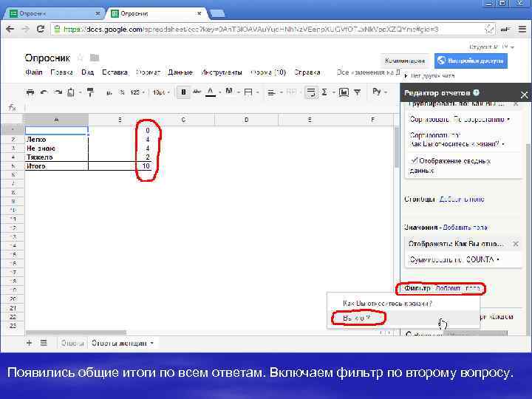The height and width of the screenshot is (399, 532).
Task: Reload the browser page
Action: coord(41,29)
